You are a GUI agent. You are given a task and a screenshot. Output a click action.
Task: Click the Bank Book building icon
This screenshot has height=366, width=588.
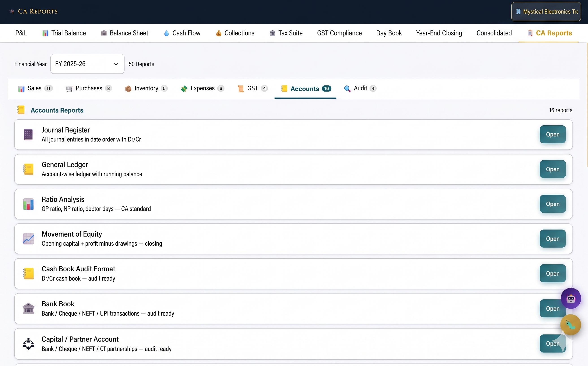[x=28, y=308]
